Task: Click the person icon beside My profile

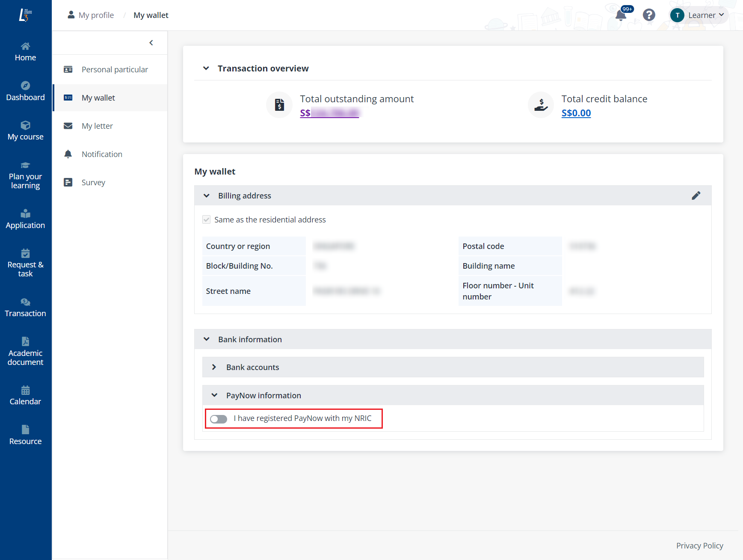Action: 71,15
